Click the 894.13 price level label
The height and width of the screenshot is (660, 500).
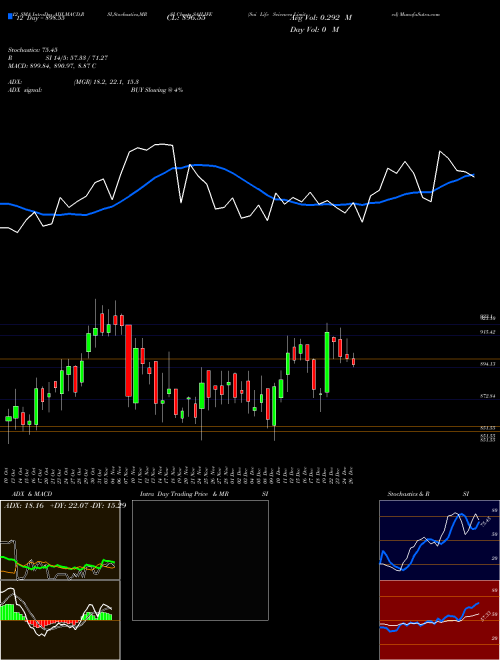488,364
